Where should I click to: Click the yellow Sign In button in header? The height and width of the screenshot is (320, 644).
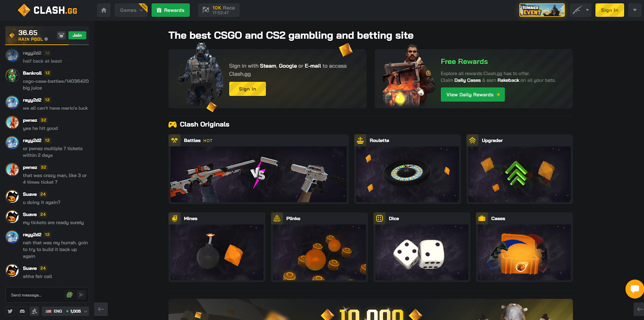click(x=609, y=10)
